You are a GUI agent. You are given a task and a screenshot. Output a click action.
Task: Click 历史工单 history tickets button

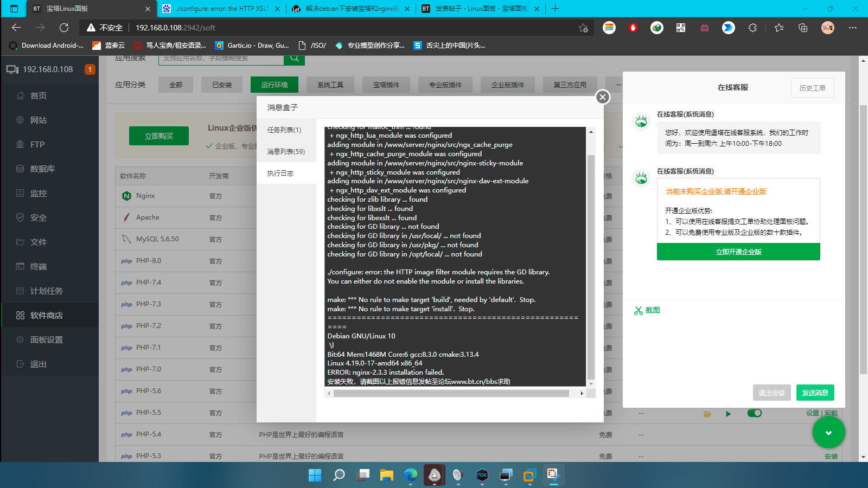[x=813, y=88]
